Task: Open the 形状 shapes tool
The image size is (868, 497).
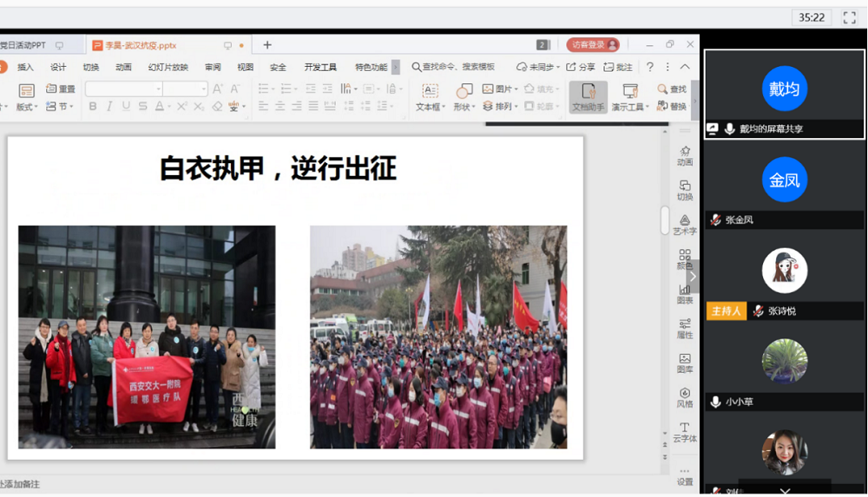Action: [x=464, y=97]
